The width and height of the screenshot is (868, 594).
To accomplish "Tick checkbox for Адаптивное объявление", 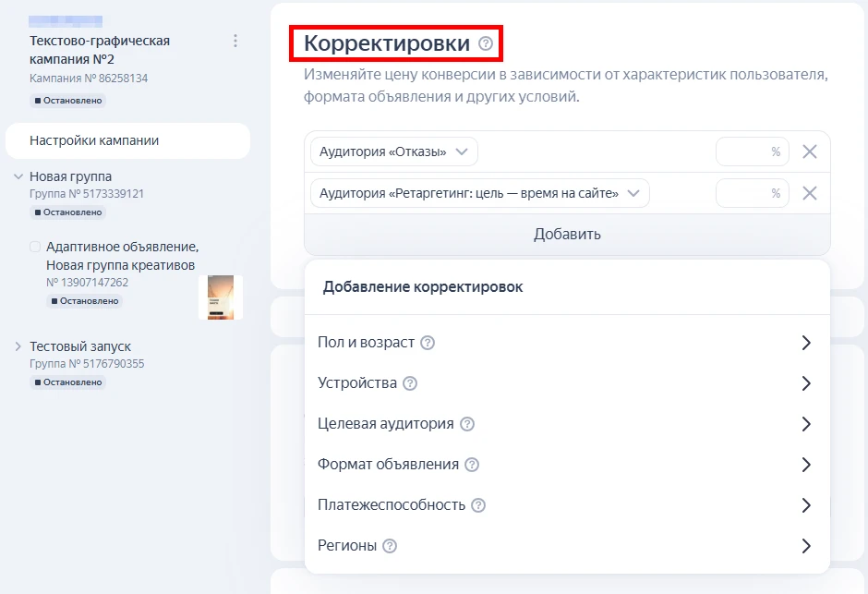I will (x=35, y=247).
